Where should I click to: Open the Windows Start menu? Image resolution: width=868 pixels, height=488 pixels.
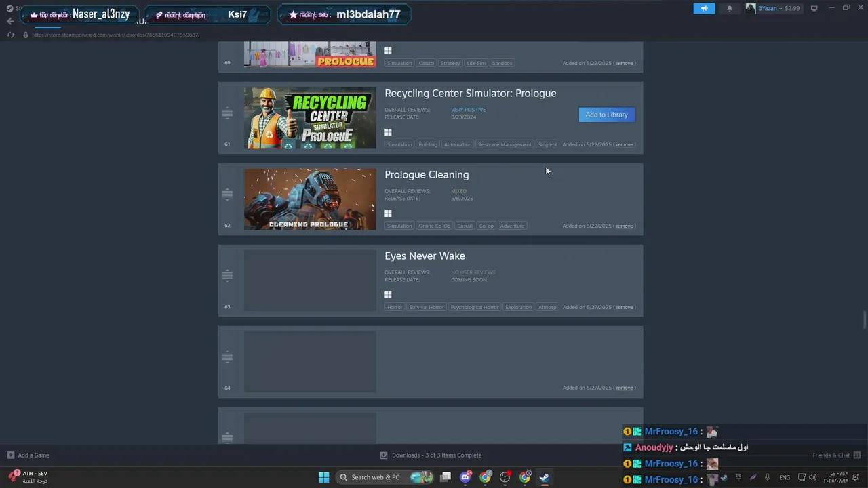click(323, 477)
